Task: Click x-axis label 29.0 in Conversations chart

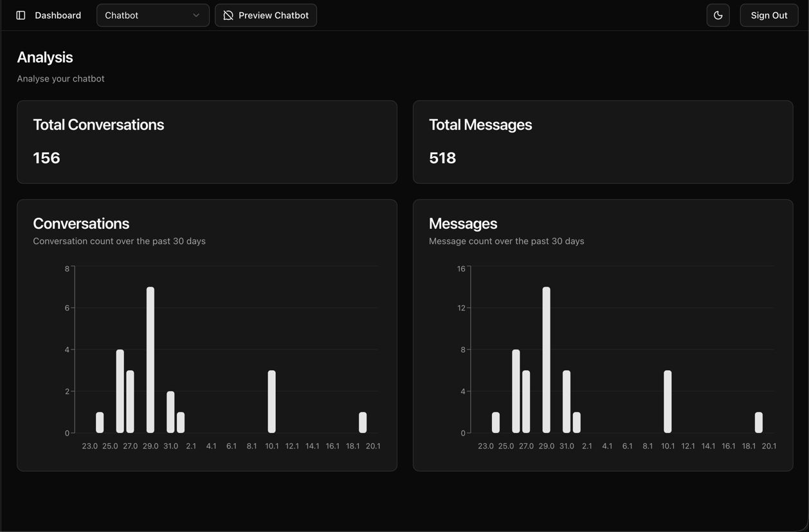Action: [x=150, y=446]
